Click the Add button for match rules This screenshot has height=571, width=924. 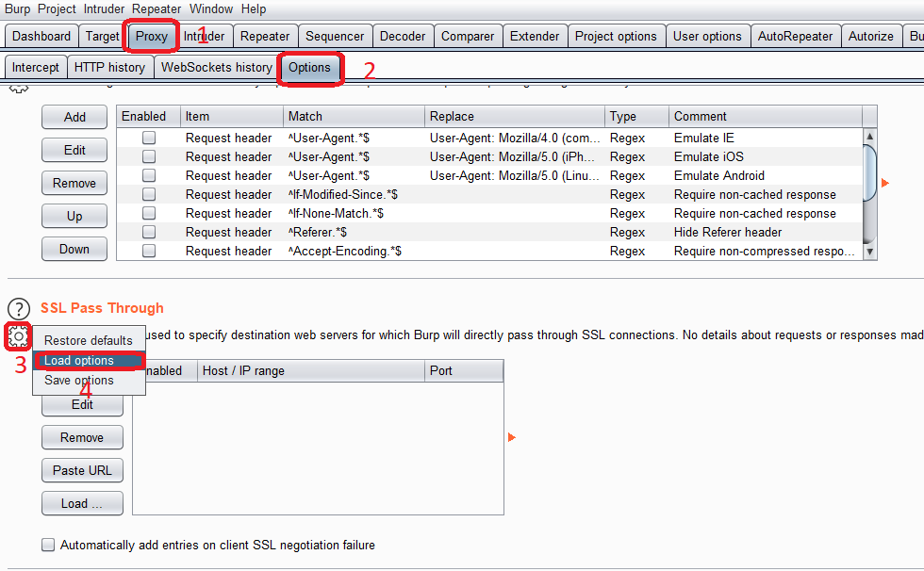pos(74,118)
